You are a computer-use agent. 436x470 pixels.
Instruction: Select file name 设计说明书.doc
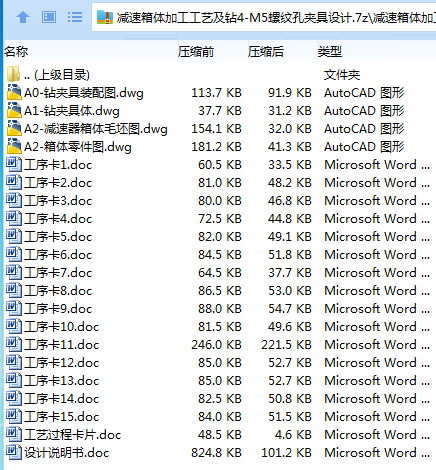click(x=67, y=453)
